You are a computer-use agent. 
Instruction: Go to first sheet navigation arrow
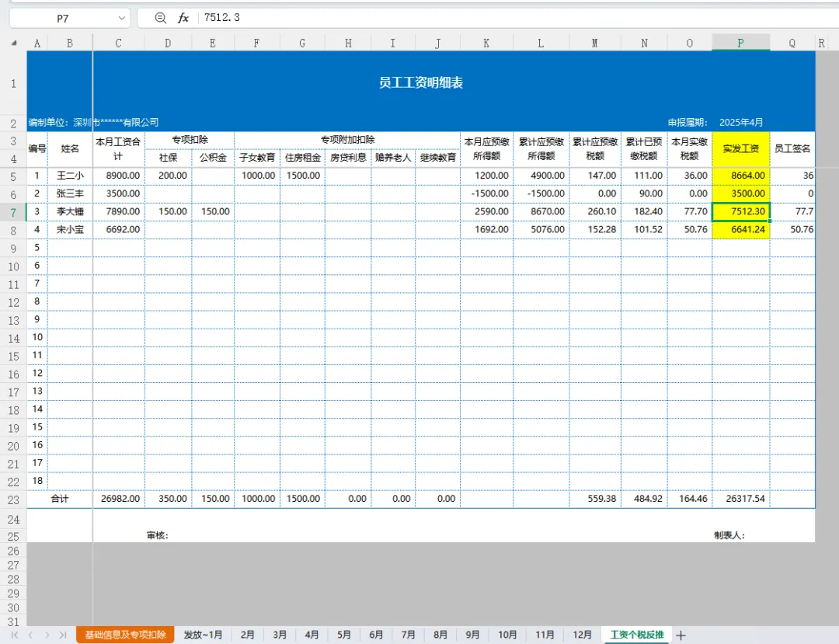pyautogui.click(x=15, y=635)
